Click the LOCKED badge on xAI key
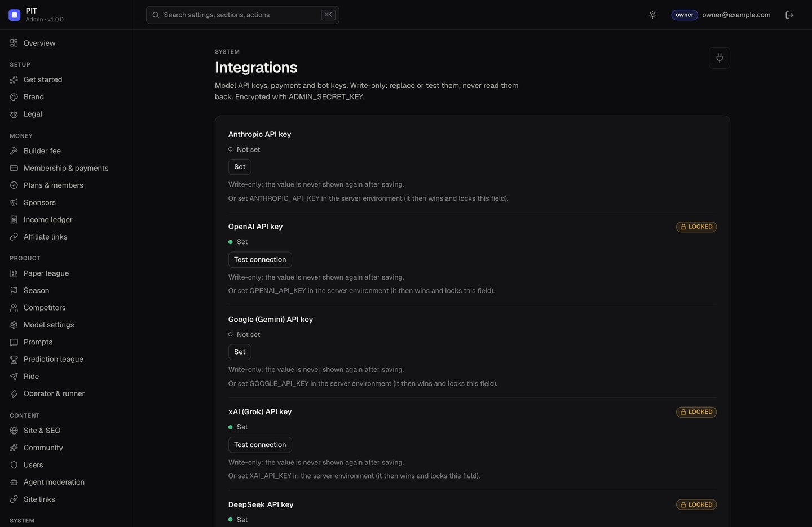This screenshot has height=527, width=812. 696,412
